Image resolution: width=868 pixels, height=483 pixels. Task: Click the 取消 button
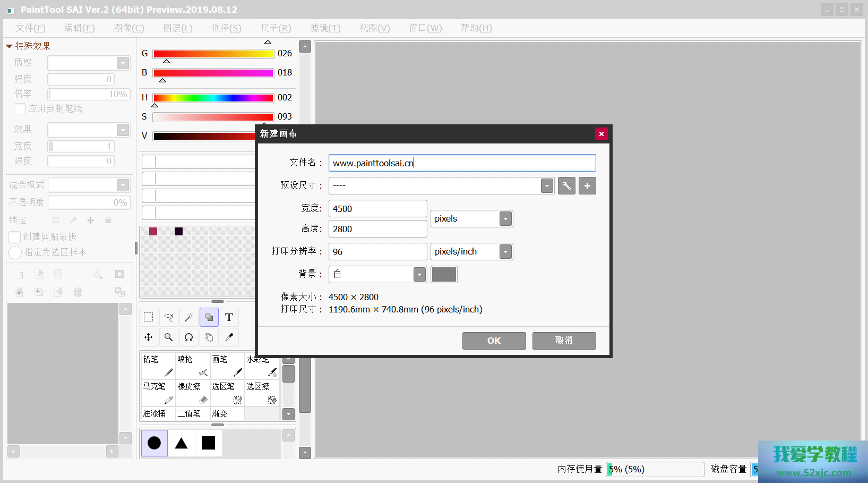pyautogui.click(x=564, y=341)
